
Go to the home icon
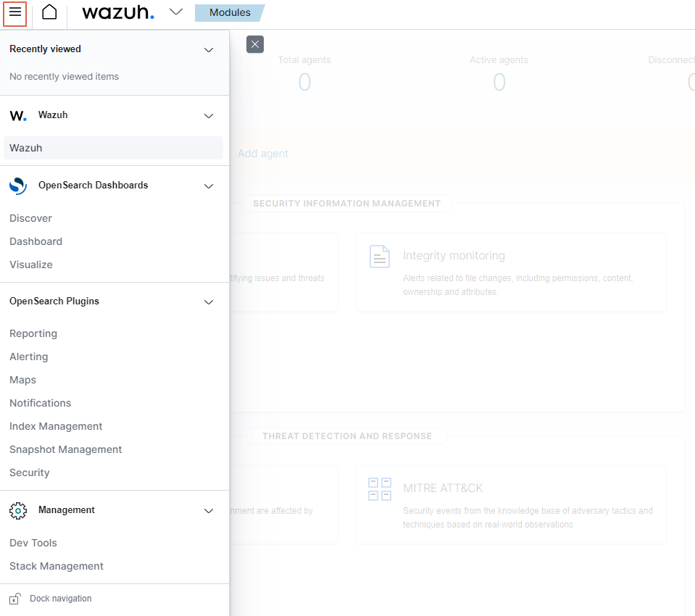click(49, 12)
